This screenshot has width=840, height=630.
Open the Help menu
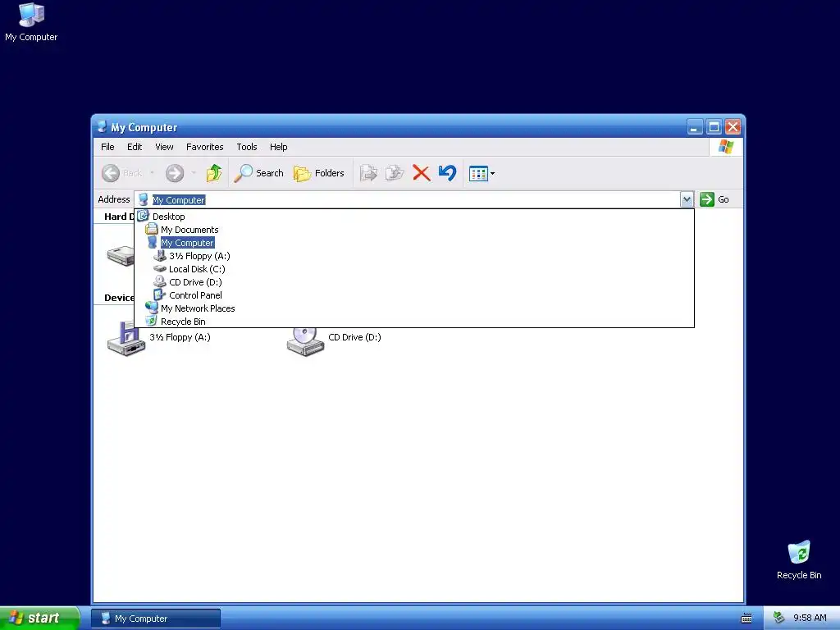point(278,147)
